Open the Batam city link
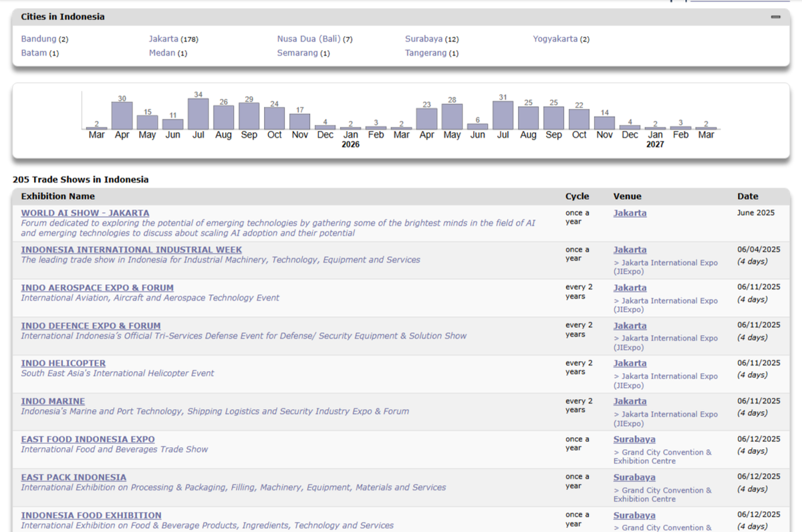802x532 pixels. point(34,53)
